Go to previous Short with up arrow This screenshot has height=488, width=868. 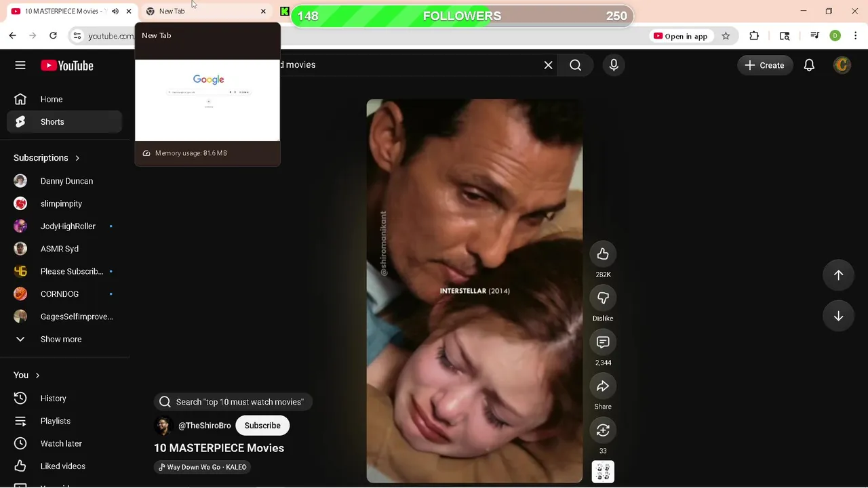(838, 274)
